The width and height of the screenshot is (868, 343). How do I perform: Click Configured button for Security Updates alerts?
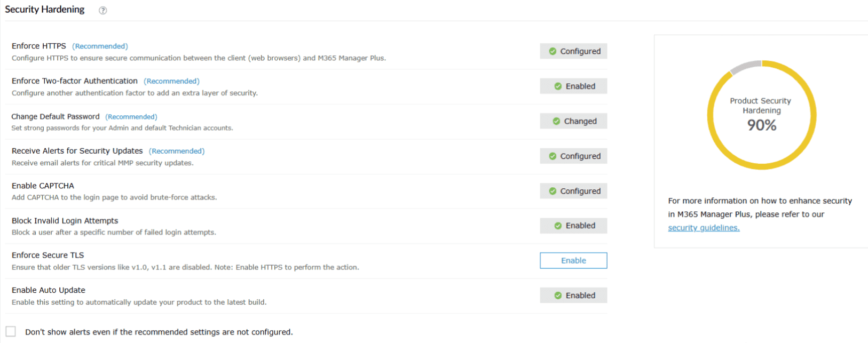point(573,156)
